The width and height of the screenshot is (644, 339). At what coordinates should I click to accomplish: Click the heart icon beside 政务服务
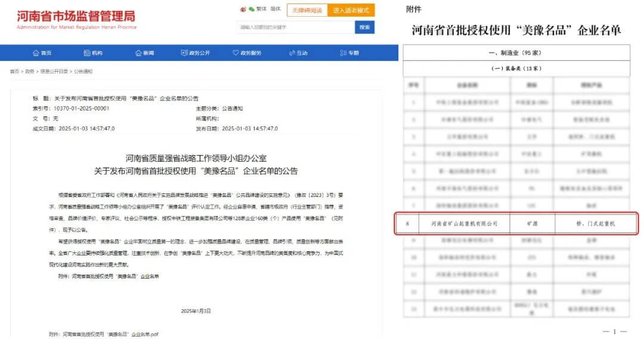[x=236, y=53]
